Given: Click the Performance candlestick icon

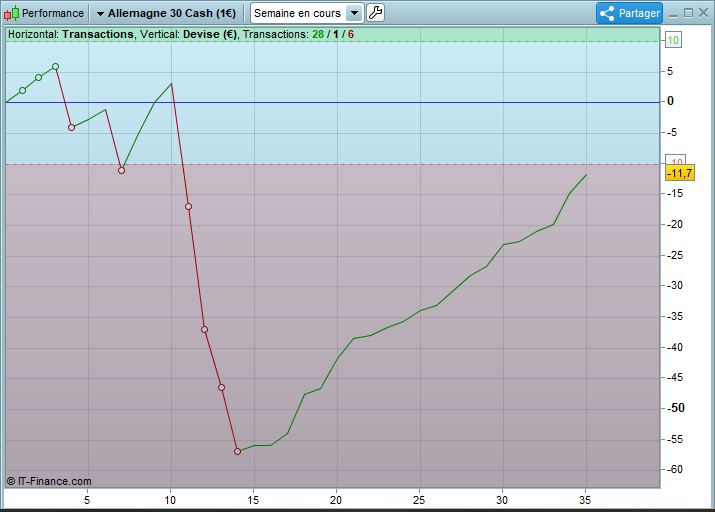Looking at the screenshot, I should (x=11, y=13).
